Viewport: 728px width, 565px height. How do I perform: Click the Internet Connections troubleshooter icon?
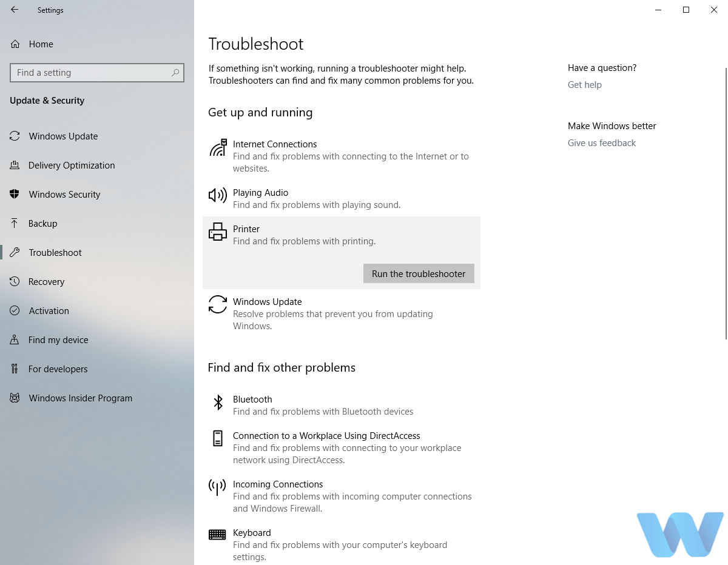[218, 147]
